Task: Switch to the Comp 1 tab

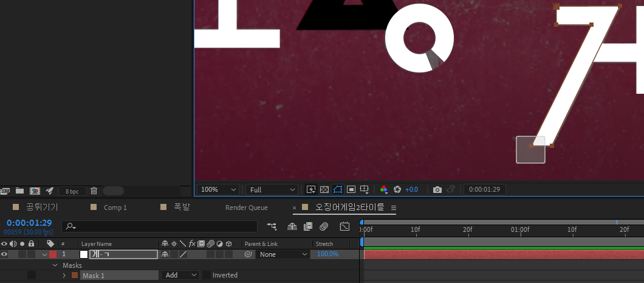Action: [115, 208]
